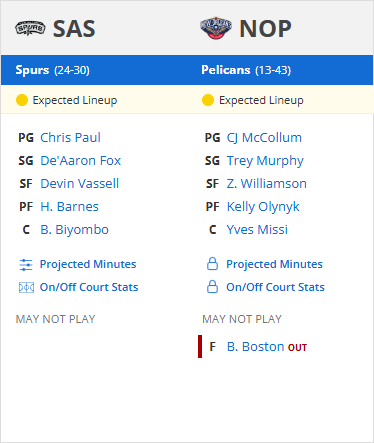Open Chris Paul player page
The height and width of the screenshot is (443, 374).
[70, 138]
